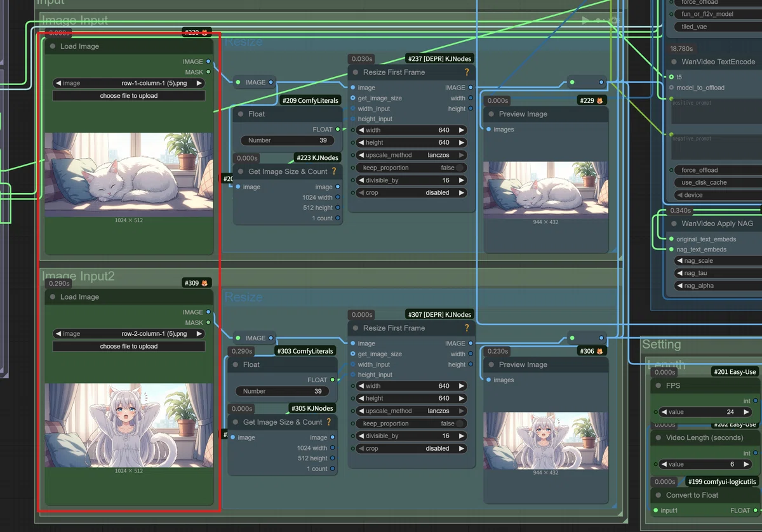The image size is (762, 532).
Task: Collapse the FPS node via its dot
Action: coord(658,385)
